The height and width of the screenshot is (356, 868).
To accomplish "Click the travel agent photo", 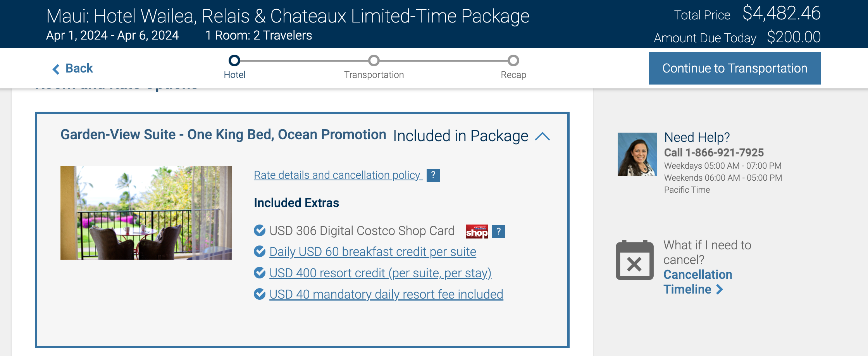I will click(637, 154).
